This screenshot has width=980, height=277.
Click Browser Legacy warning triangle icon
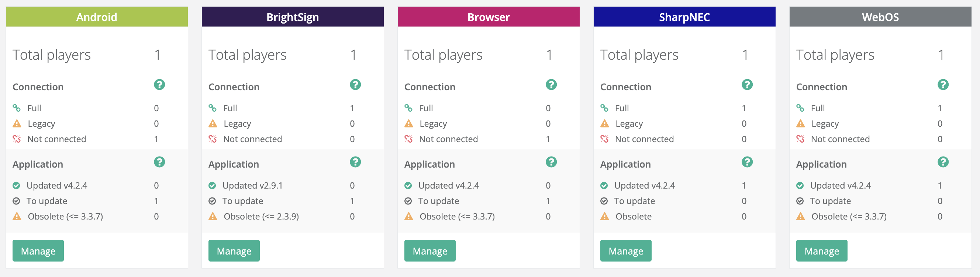(x=408, y=123)
